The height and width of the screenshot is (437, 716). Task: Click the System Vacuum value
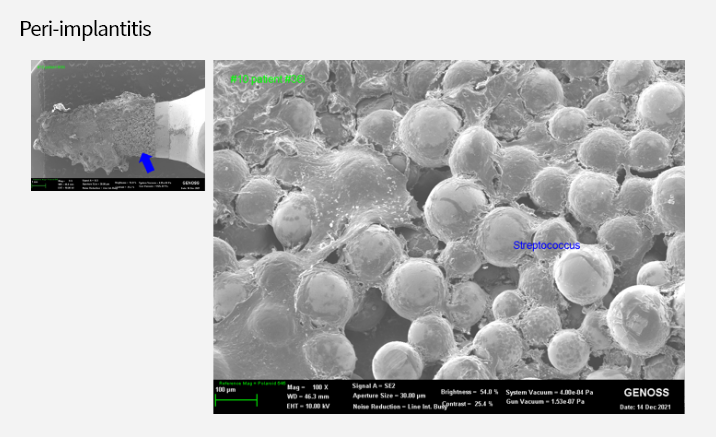(553, 392)
